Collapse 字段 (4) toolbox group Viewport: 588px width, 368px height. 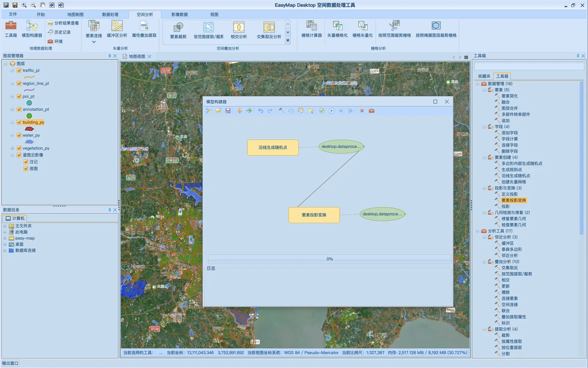coord(484,127)
